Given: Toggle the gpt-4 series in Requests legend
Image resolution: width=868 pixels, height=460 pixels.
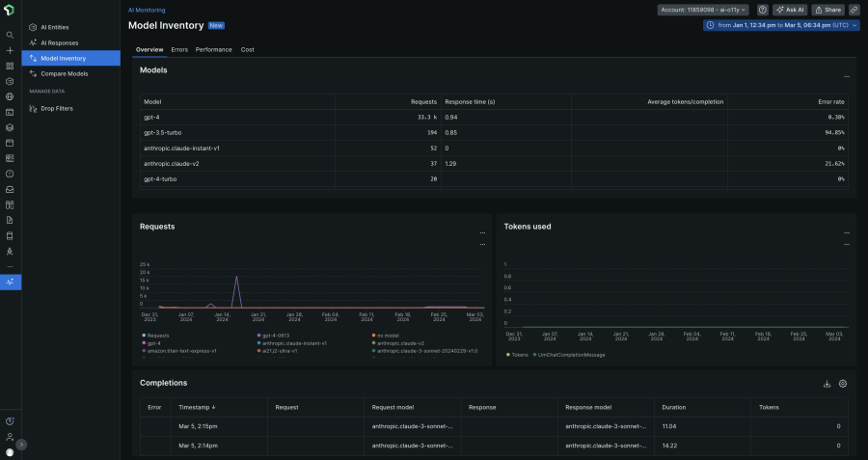Looking at the screenshot, I should point(154,342).
